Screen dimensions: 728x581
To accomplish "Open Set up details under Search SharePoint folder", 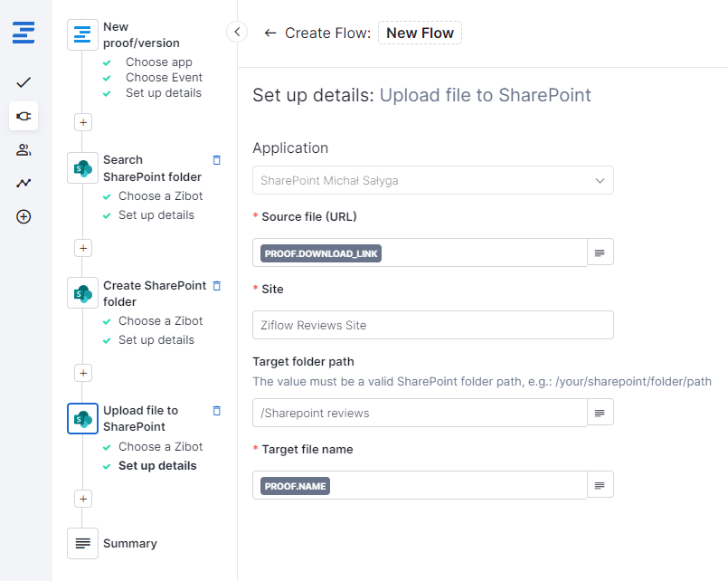I will pyautogui.click(x=156, y=215).
